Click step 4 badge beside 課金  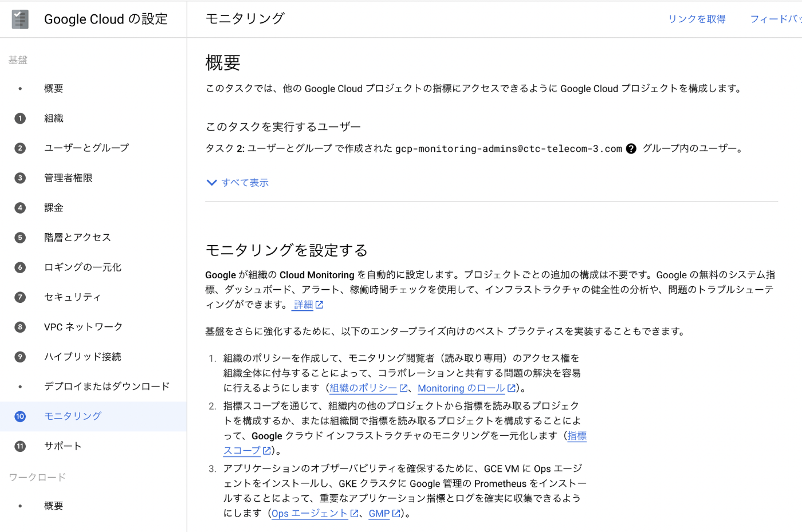pyautogui.click(x=20, y=208)
